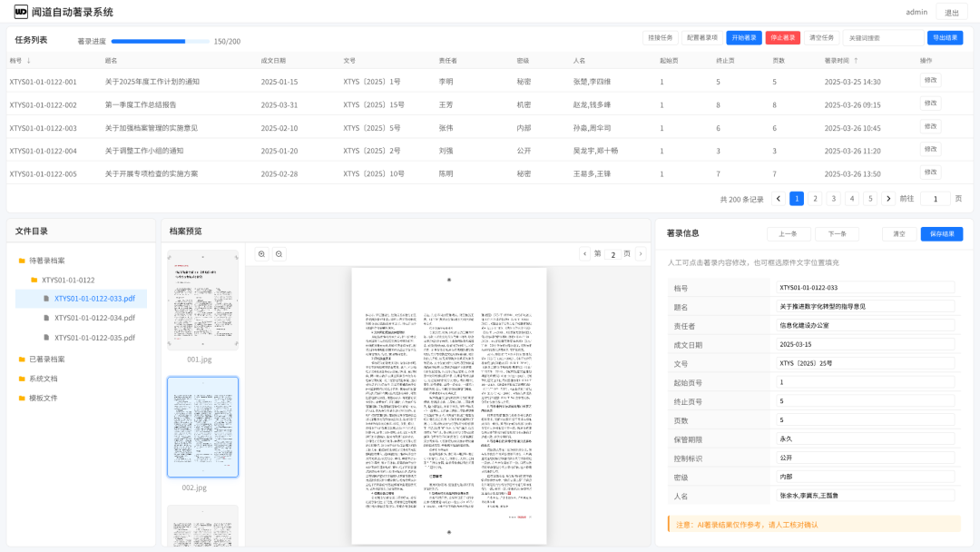Viewport: 980px width, 552px height.
Task: Click the 著录时间 column sort arrow
Action: (856, 61)
